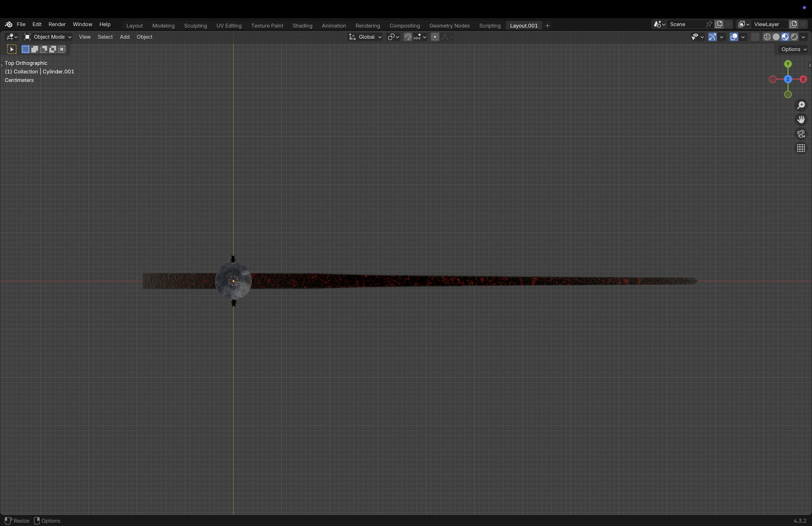Click the blue Z axis gizmo
The image size is (812, 526).
(x=788, y=79)
